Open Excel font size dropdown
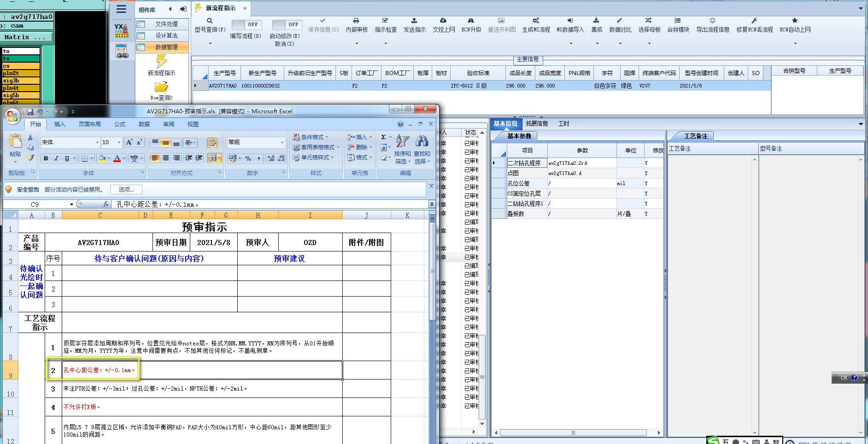The image size is (868, 444). coord(119,143)
